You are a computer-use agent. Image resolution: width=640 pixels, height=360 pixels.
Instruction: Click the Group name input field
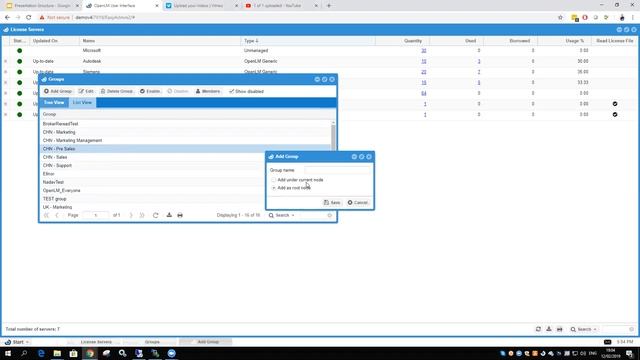(338, 170)
